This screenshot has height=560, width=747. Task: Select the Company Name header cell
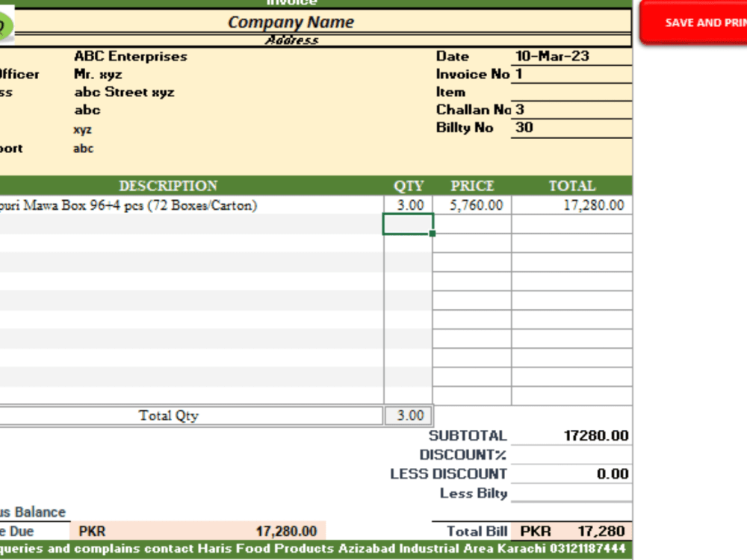point(291,22)
